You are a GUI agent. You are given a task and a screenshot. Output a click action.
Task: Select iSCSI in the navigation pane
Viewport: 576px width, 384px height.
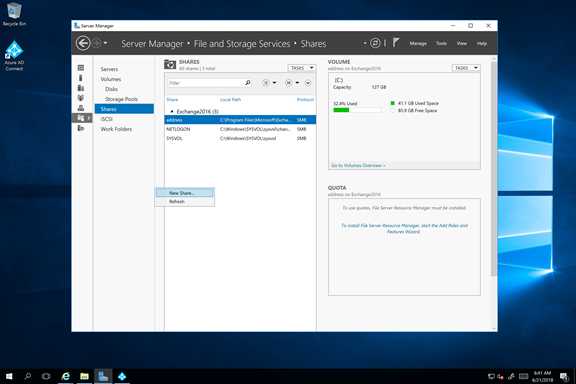click(107, 119)
